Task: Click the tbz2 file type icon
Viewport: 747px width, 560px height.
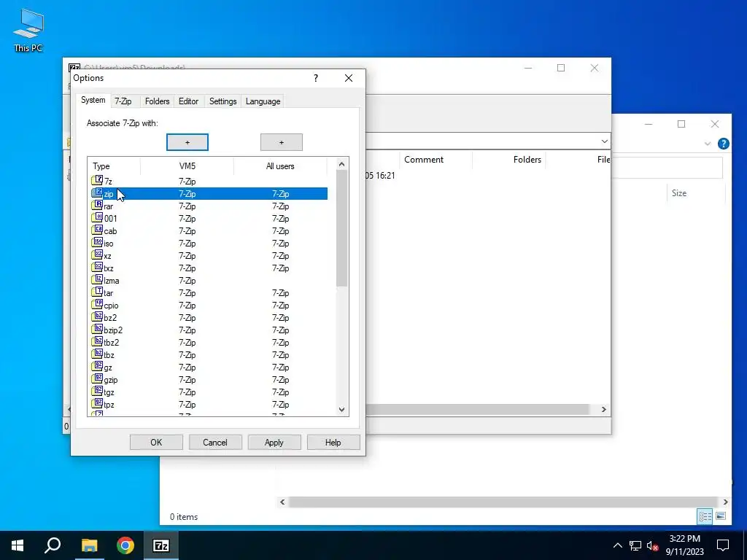Action: click(97, 341)
